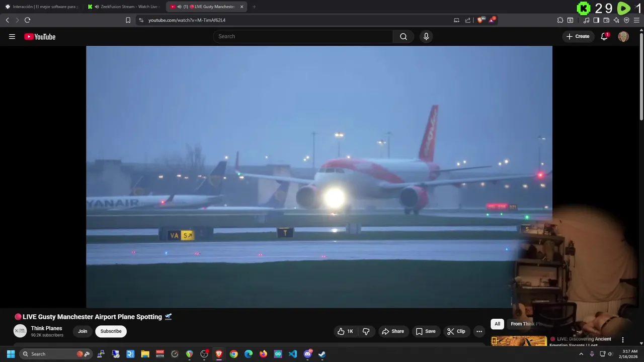Toggle the browser sidebar panel icon
The image size is (644, 362).
(596, 20)
